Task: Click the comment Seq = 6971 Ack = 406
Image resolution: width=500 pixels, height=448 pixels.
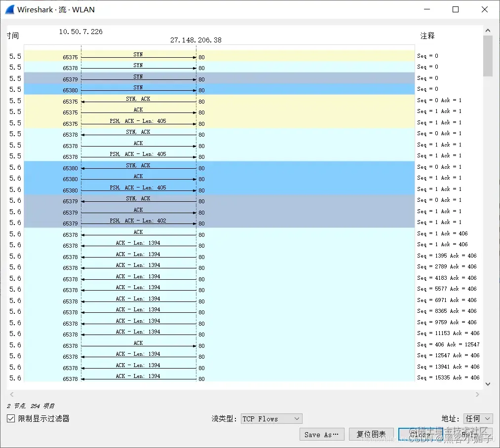Action: [x=446, y=300]
